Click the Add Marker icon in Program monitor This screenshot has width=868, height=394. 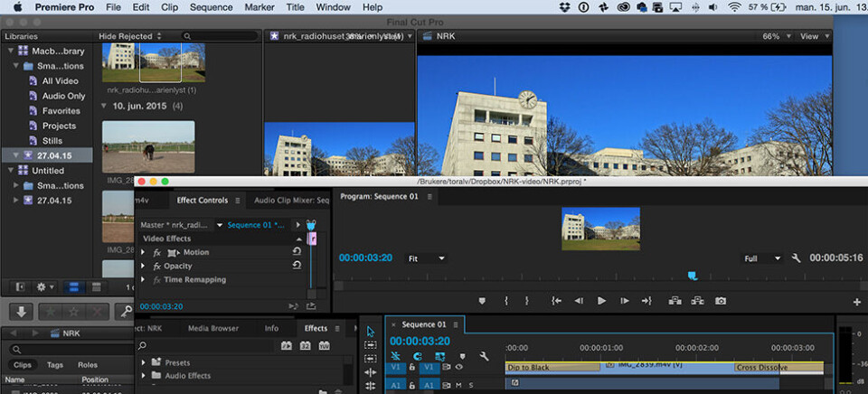coord(482,301)
